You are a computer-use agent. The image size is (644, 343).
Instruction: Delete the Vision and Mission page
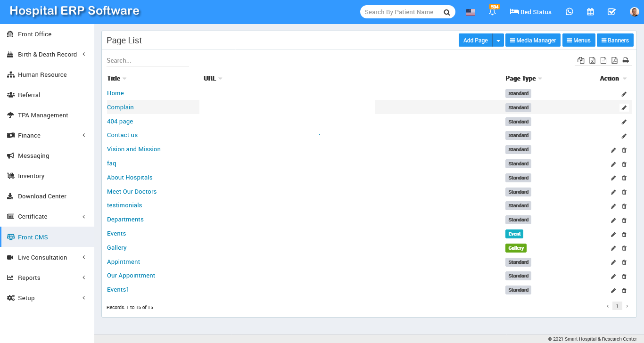[624, 150]
